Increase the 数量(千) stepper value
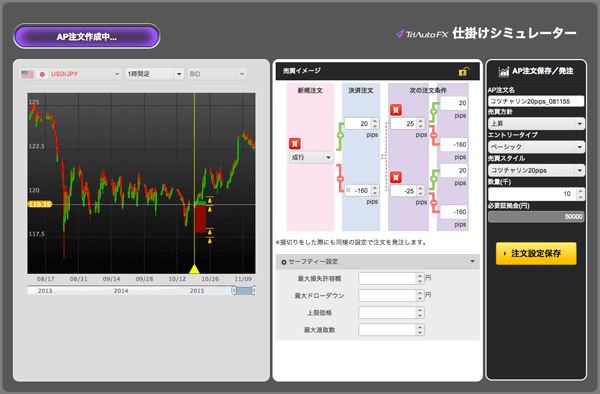This screenshot has height=394, width=600. click(x=580, y=191)
